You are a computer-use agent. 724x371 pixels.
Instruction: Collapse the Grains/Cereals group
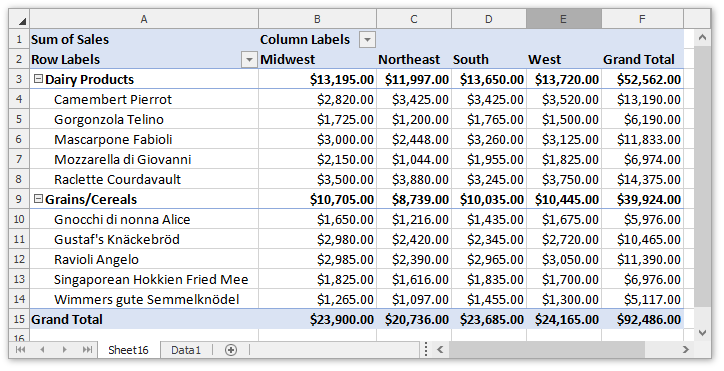point(39,199)
